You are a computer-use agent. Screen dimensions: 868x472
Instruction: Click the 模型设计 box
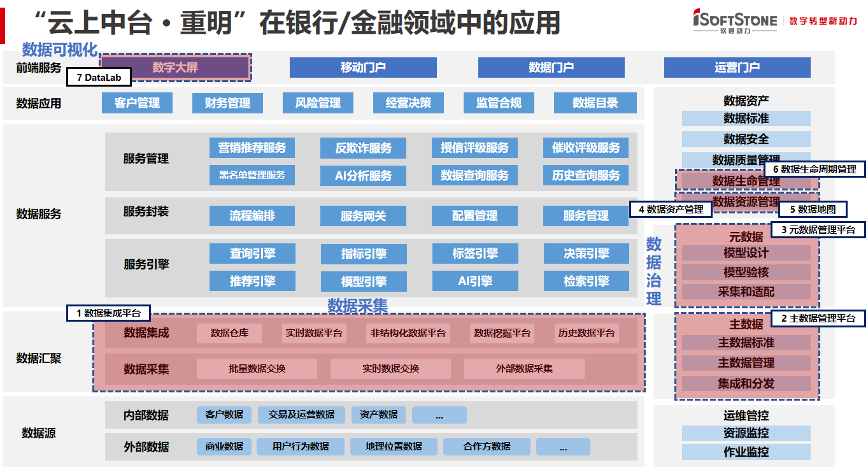coord(746,253)
